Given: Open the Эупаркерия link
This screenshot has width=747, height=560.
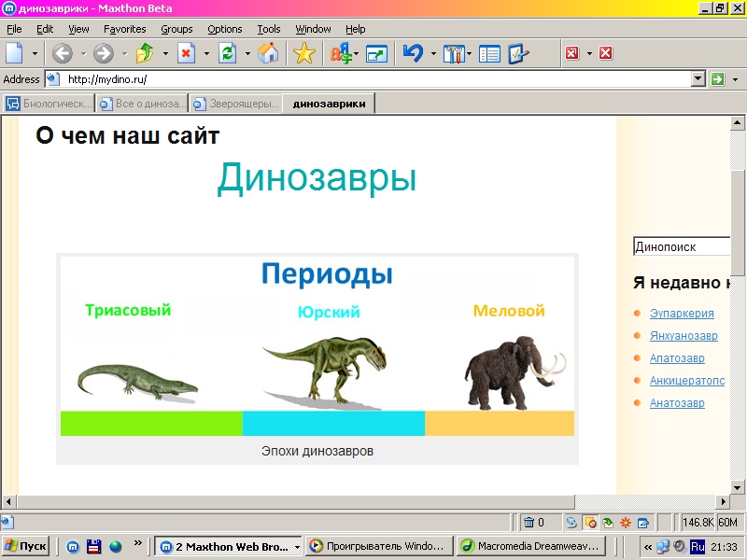Looking at the screenshot, I should (x=682, y=314).
